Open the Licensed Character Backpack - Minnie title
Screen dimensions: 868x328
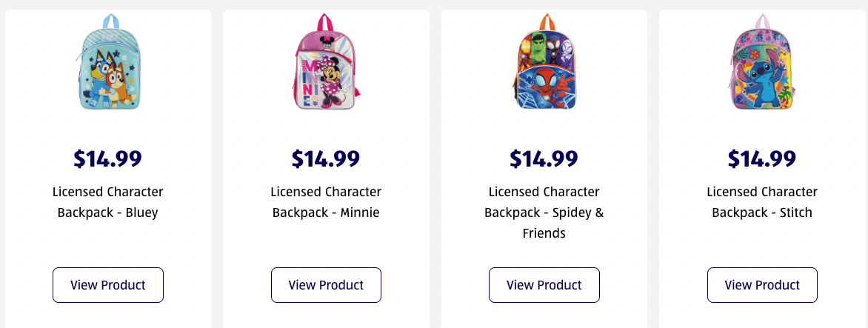coord(326,202)
